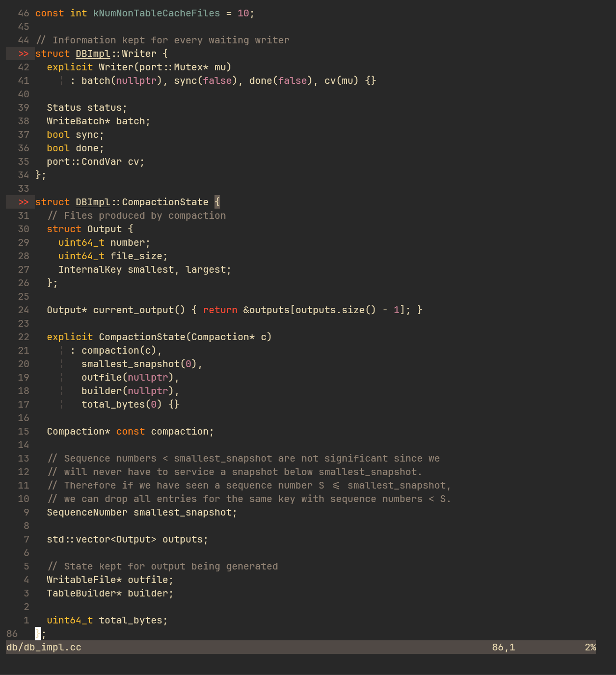Click the 86,1 cursor position display

[503, 648]
